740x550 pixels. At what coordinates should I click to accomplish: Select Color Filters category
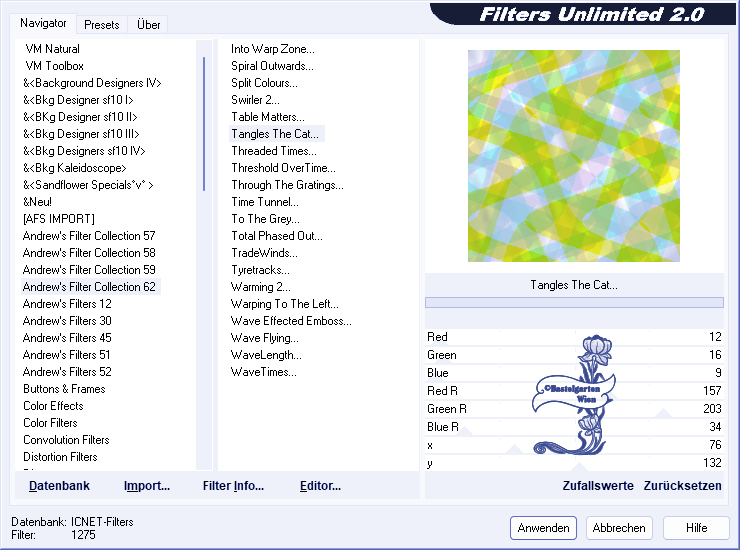coord(50,423)
